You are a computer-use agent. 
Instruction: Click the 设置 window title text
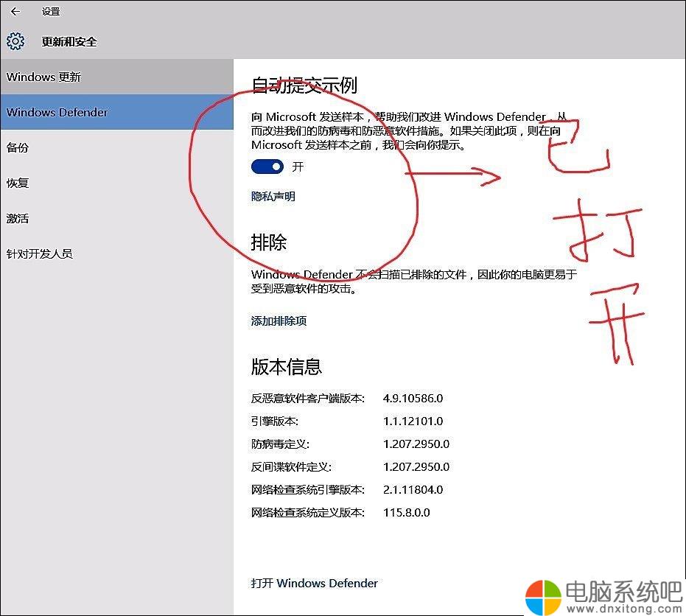(51, 11)
